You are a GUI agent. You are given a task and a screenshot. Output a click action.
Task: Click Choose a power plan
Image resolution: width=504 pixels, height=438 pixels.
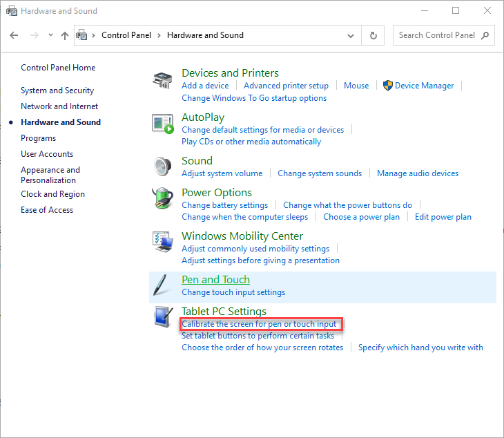point(361,217)
